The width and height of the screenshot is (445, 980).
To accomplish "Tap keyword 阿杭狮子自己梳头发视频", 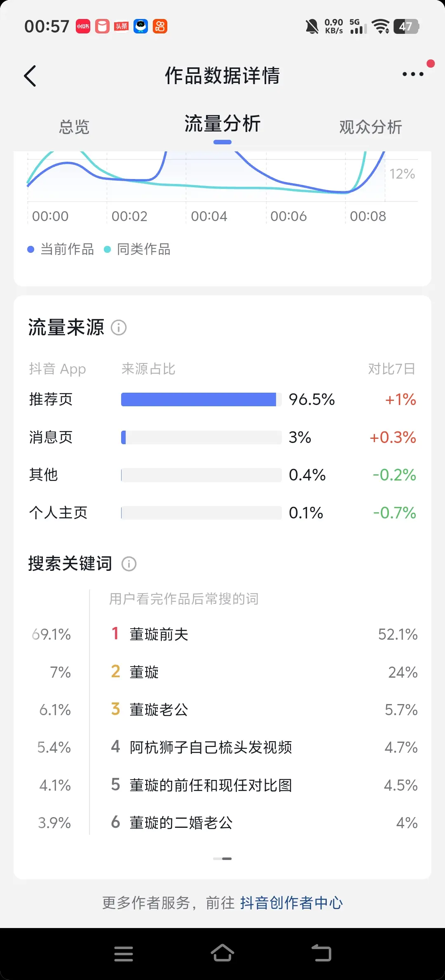I will (211, 747).
